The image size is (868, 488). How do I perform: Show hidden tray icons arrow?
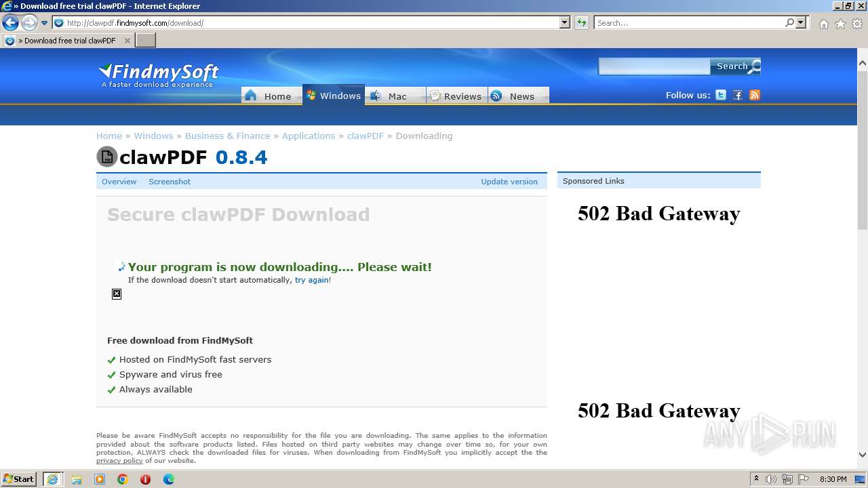pyautogui.click(x=756, y=479)
